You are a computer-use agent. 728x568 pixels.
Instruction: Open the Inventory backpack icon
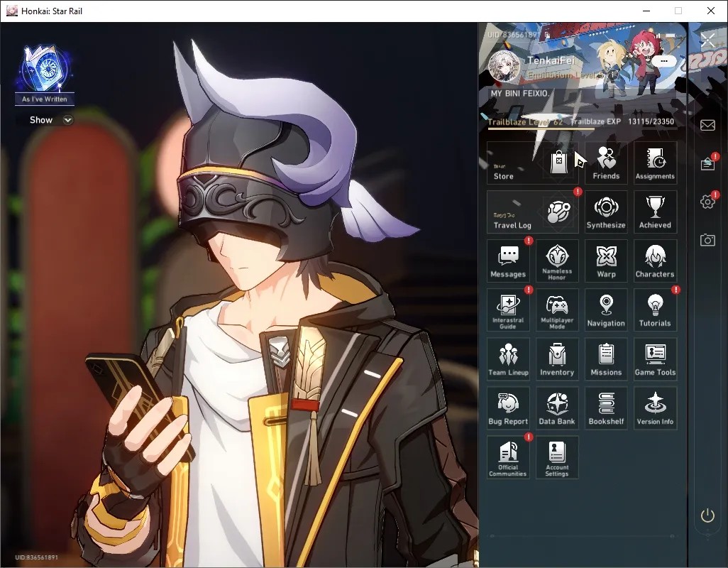click(557, 359)
